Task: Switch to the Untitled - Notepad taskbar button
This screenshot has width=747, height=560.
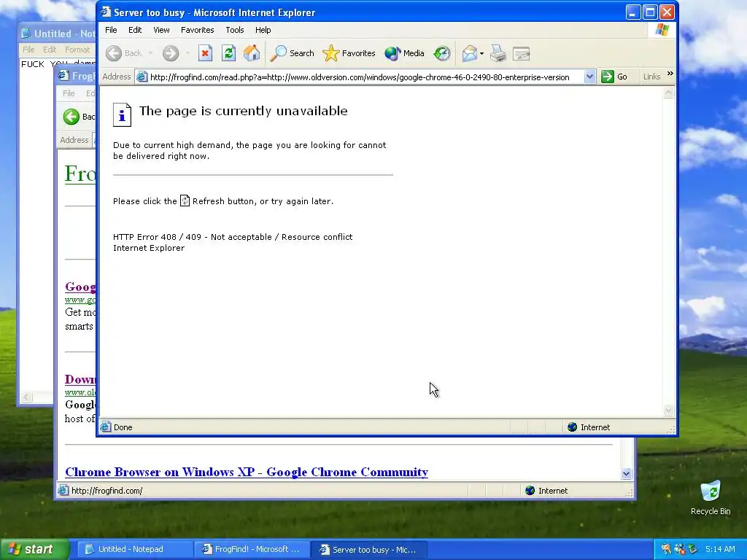Action: pos(135,550)
